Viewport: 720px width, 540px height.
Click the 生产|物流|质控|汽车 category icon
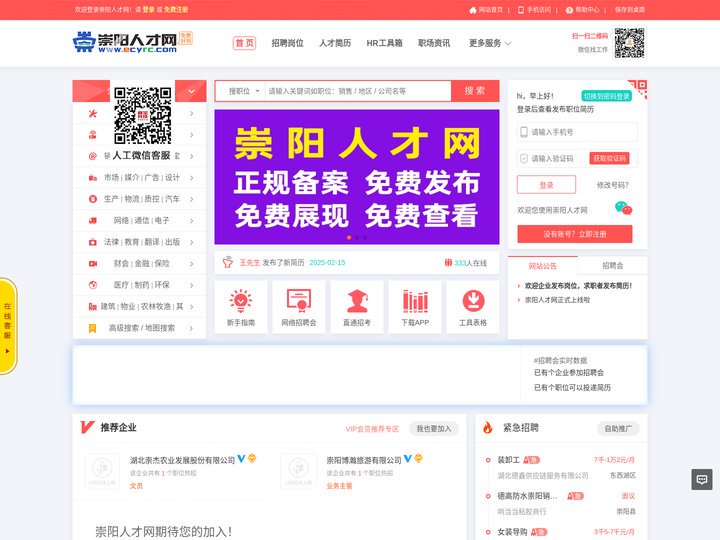(x=92, y=199)
